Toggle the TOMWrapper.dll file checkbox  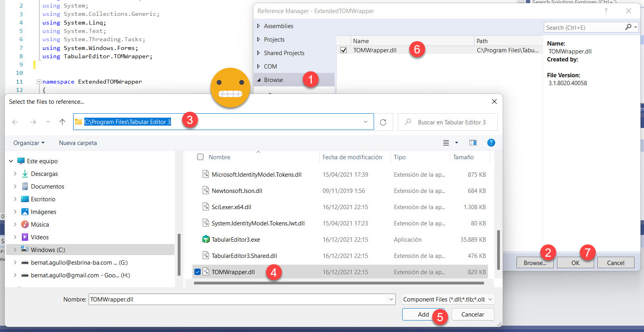pos(198,272)
